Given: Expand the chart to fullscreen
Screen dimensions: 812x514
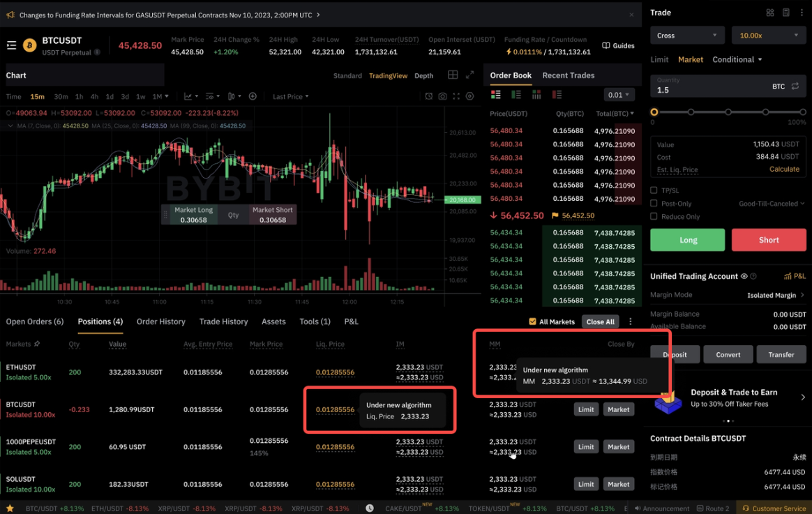Looking at the screenshot, I should [469, 75].
